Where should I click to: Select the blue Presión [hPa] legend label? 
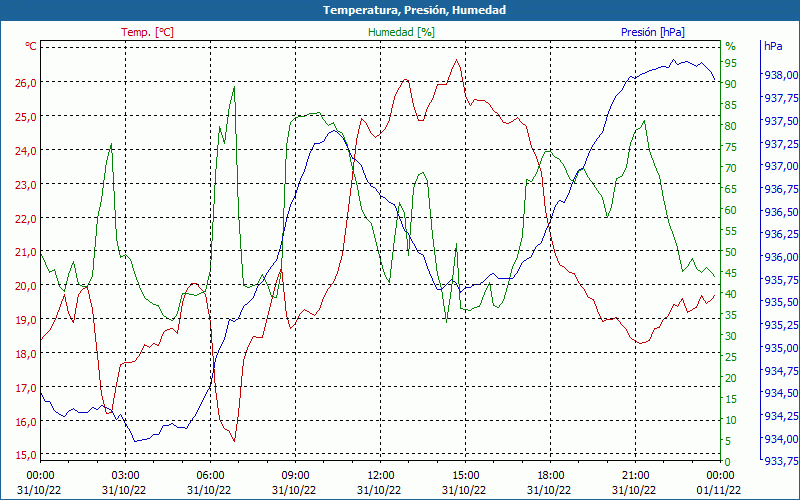click(653, 32)
